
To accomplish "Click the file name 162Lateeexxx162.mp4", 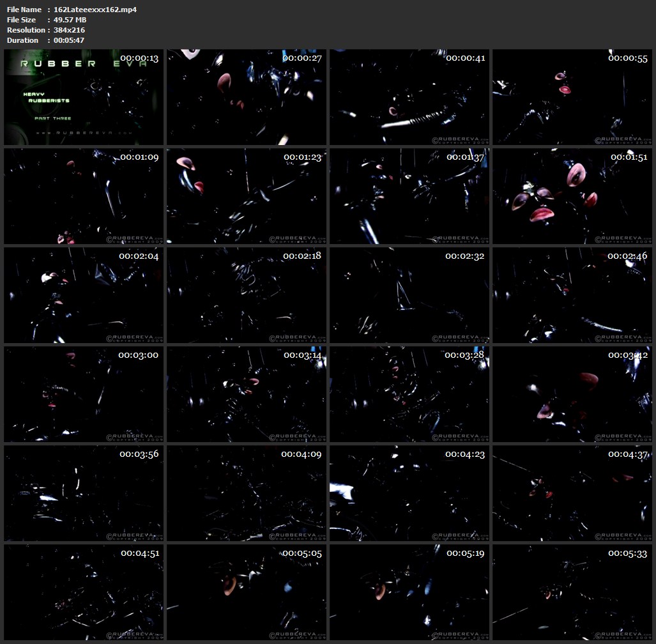I will [95, 9].
